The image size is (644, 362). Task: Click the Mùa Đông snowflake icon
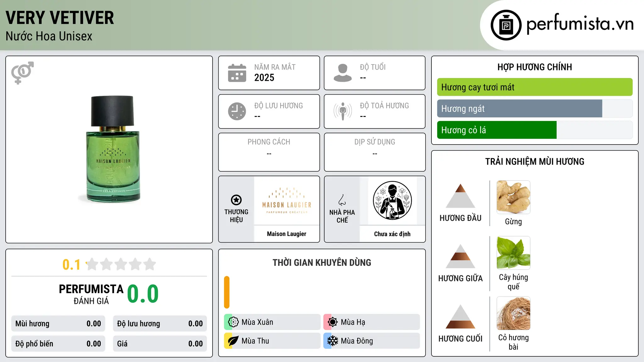[332, 341]
